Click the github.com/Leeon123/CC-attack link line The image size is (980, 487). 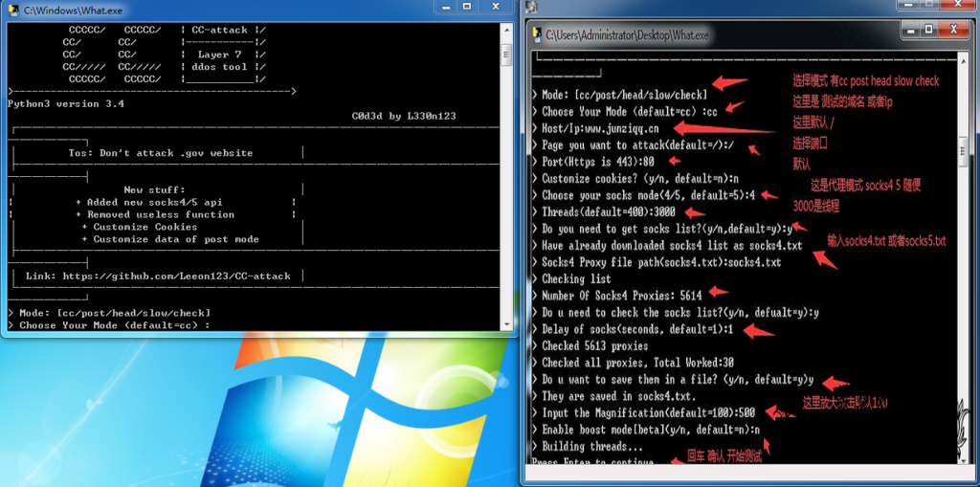point(158,276)
